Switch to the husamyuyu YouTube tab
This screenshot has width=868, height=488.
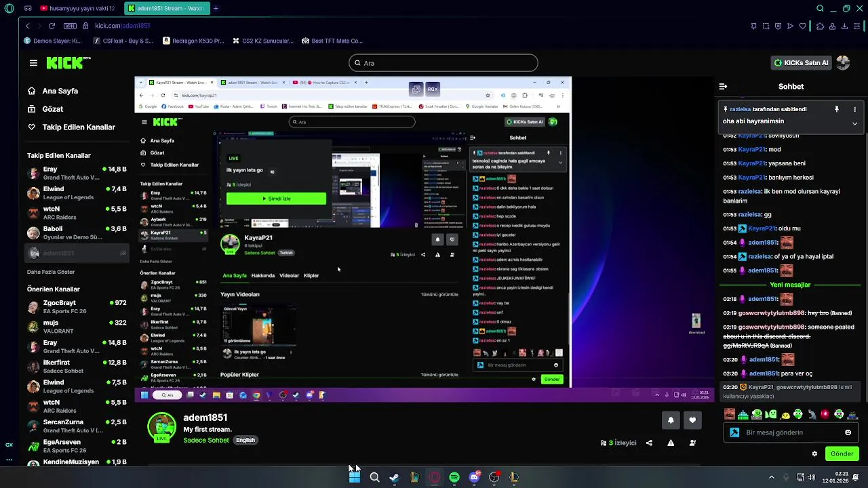77,8
